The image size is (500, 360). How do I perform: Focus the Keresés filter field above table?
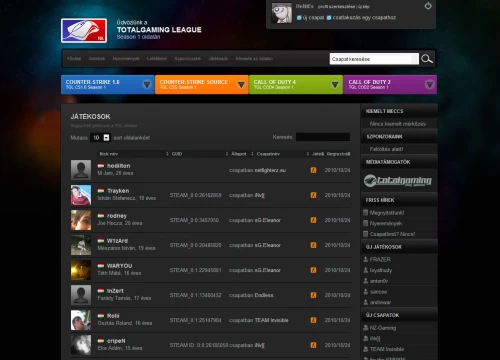pos(323,137)
